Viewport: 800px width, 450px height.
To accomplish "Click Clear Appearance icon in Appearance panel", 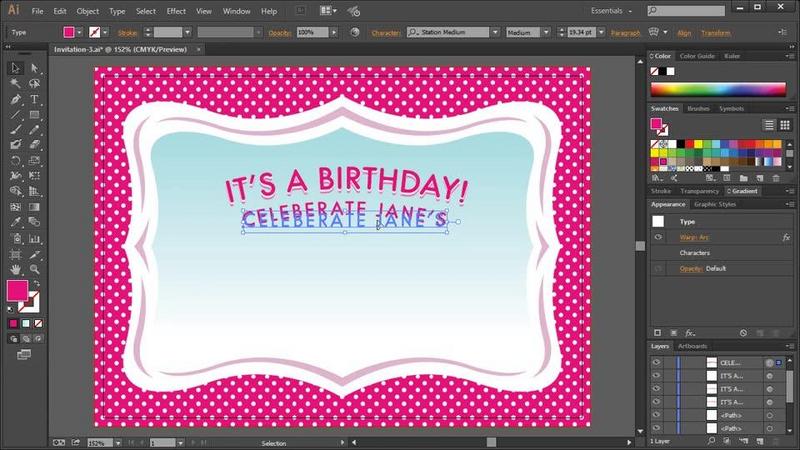I will (743, 333).
